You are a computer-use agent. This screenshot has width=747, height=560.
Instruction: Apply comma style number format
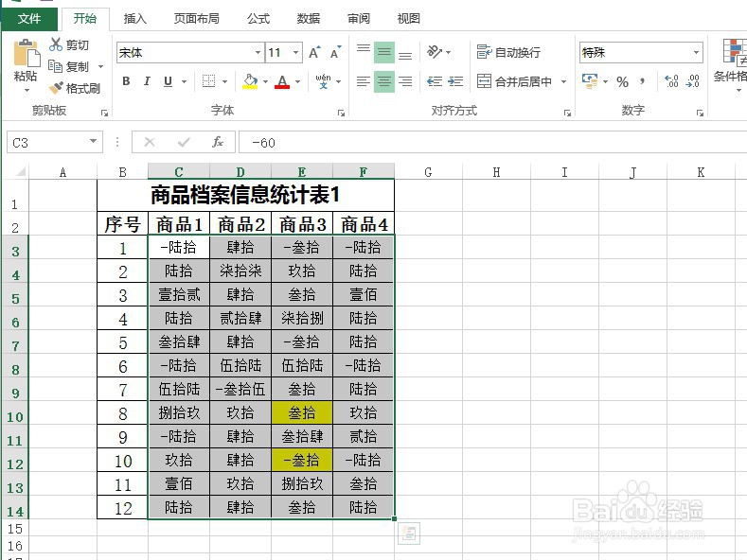[x=643, y=81]
